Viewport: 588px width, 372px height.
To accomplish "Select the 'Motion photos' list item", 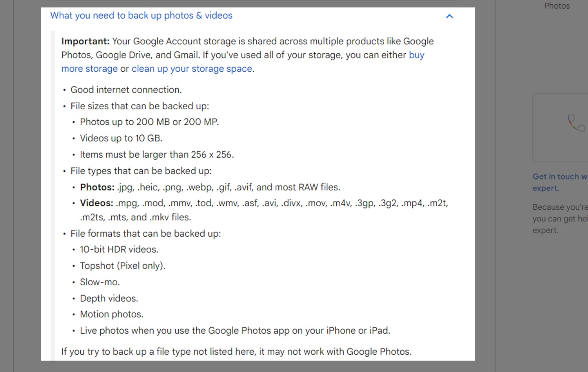I will 112,314.
